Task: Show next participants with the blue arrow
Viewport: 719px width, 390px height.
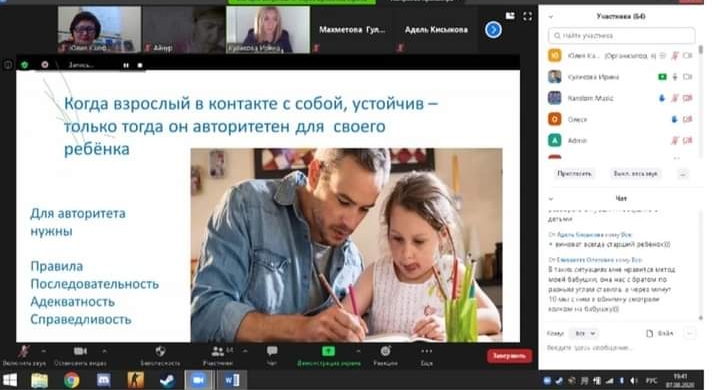Action: coord(493,30)
